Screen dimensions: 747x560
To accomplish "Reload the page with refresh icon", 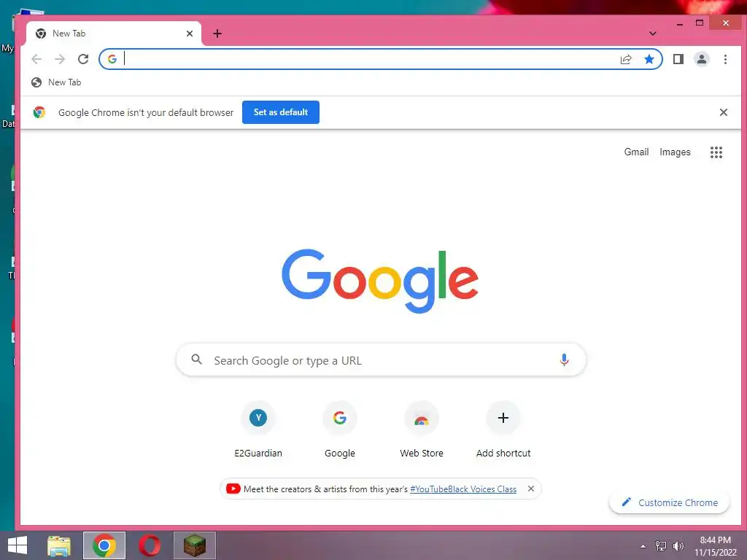I will (x=83, y=59).
